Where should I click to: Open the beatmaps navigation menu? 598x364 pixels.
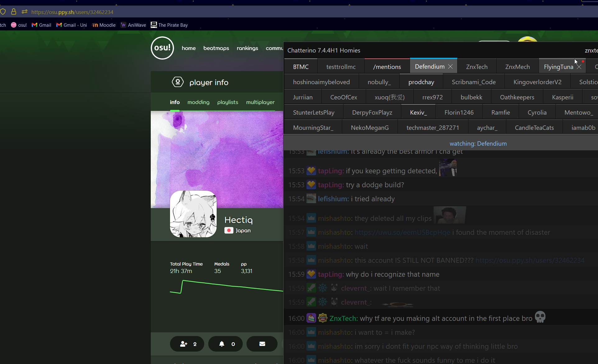(216, 48)
